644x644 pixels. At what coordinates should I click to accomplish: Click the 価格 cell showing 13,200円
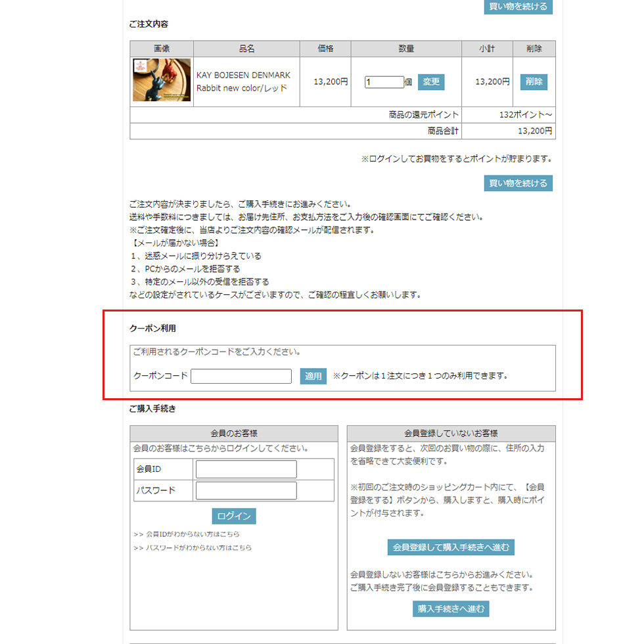[325, 81]
